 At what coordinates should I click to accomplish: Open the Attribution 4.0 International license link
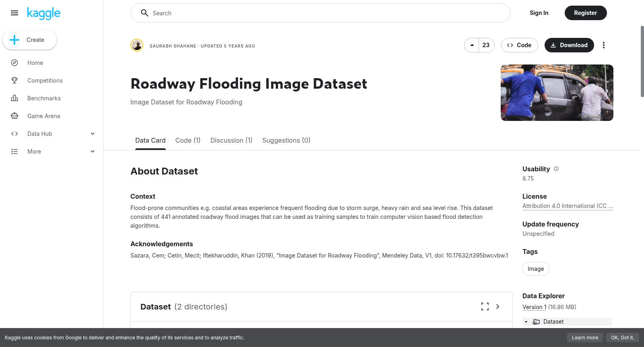point(568,206)
